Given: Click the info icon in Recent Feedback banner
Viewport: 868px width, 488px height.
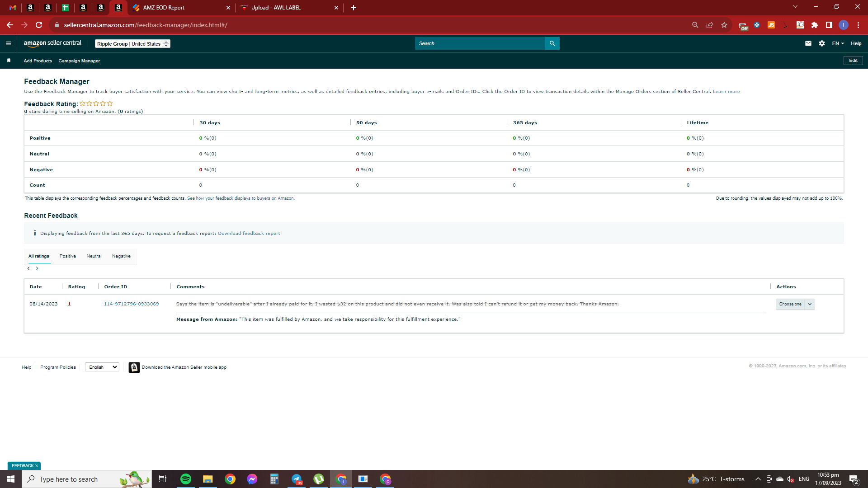Looking at the screenshot, I should coord(35,233).
